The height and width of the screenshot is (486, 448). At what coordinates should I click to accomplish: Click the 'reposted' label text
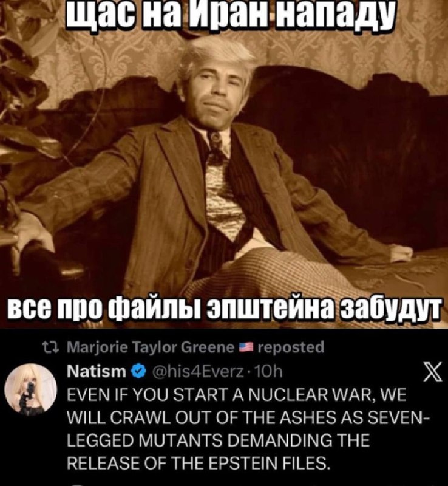291,347
